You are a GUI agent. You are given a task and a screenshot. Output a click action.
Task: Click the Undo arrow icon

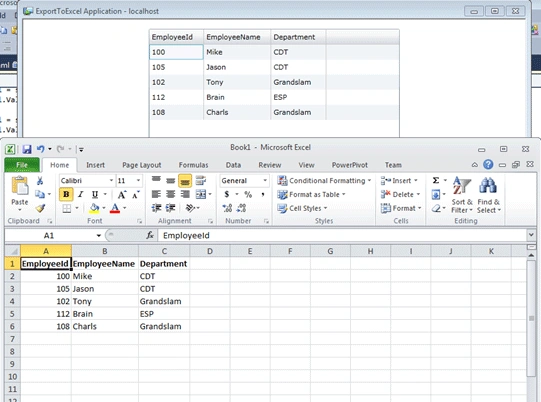coord(40,149)
